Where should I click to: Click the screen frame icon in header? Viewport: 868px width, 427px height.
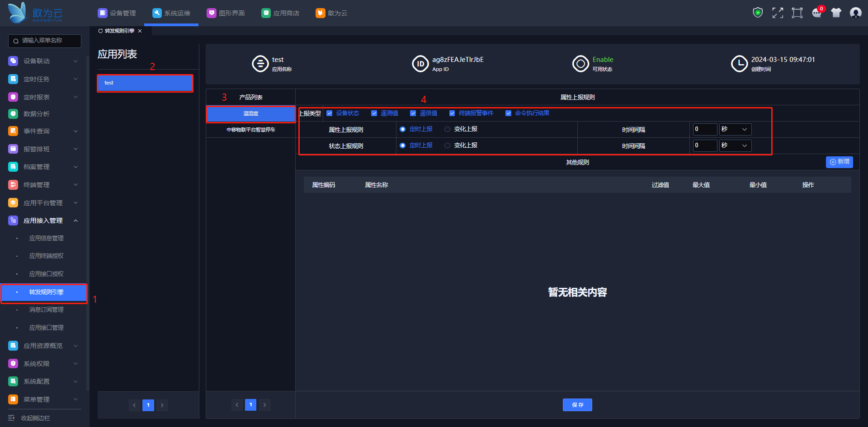tap(797, 13)
